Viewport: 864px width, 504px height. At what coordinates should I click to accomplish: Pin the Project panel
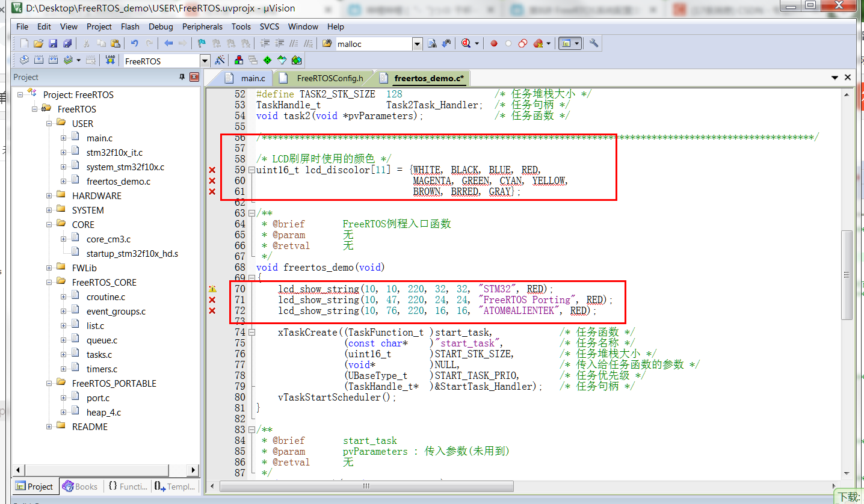tap(182, 77)
